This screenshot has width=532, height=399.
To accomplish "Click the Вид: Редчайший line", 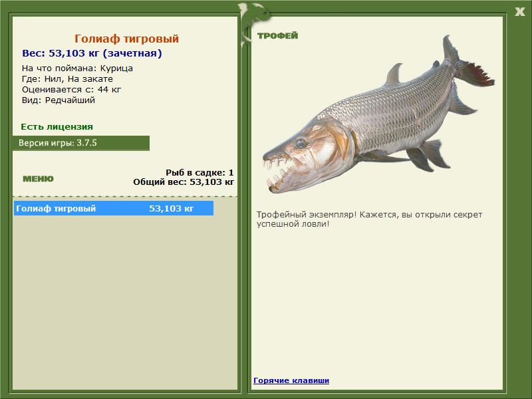I will (x=59, y=100).
